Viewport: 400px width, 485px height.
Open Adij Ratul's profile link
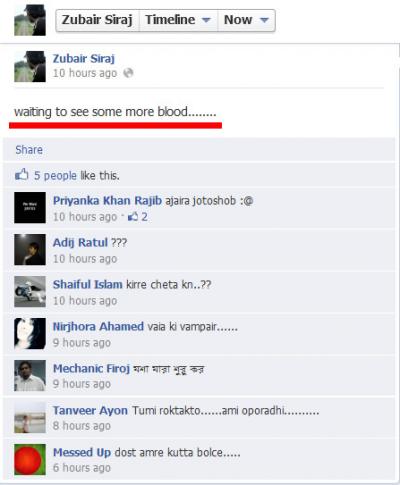[x=80, y=242]
